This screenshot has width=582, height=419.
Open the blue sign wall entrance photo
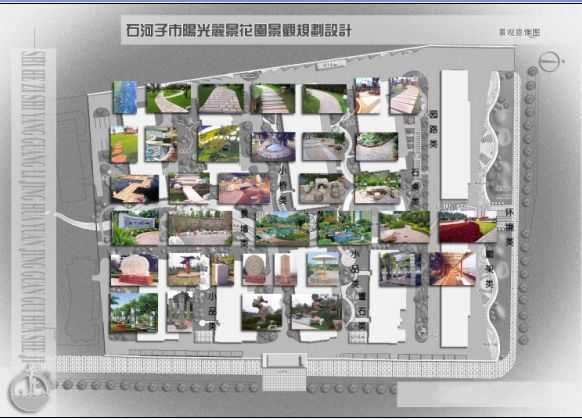135,227
